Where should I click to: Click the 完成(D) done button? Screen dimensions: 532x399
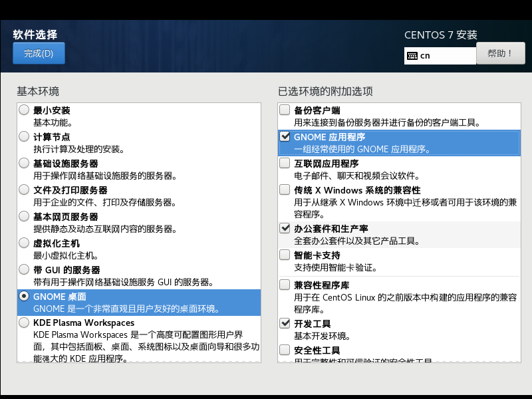point(39,53)
